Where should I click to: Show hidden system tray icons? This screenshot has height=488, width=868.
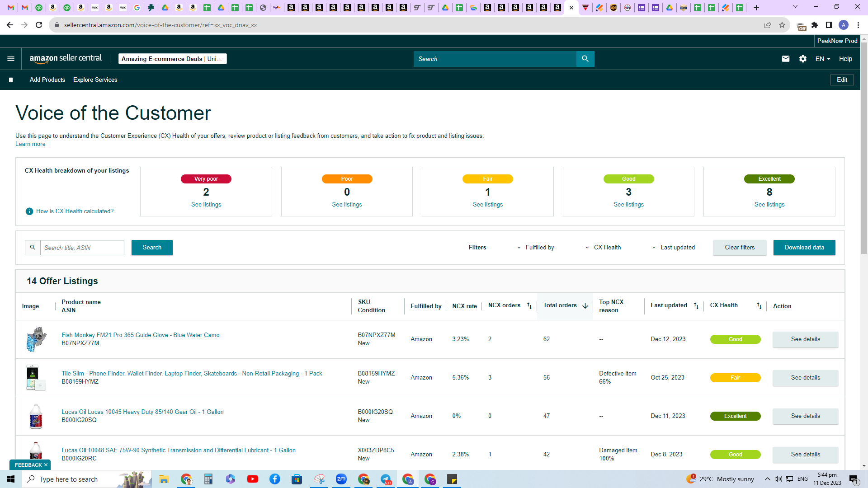click(768, 479)
